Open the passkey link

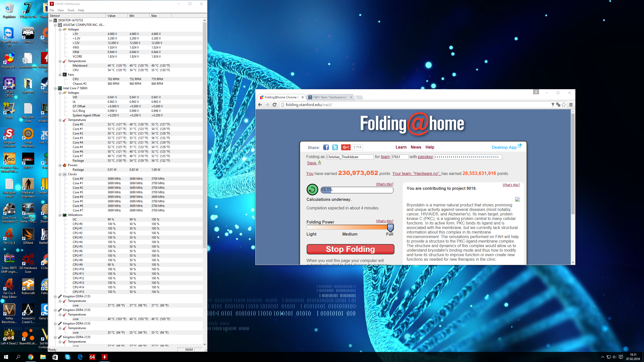point(425,157)
